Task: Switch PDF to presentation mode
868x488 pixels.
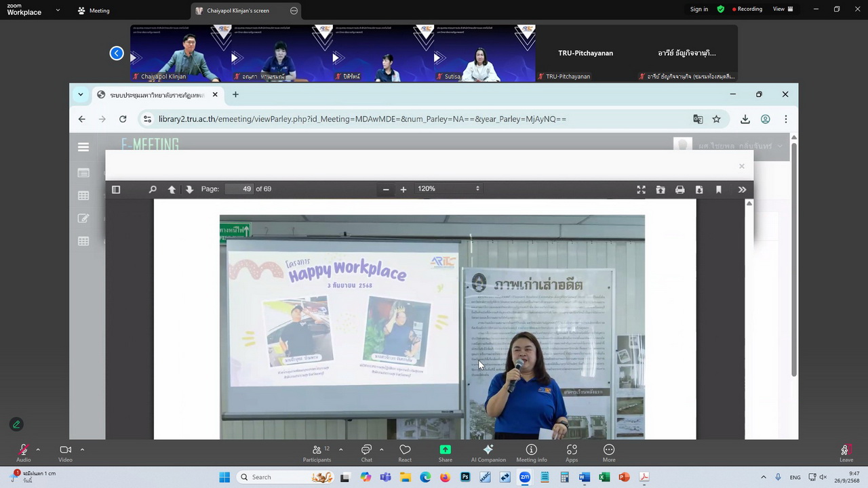Action: click(x=641, y=190)
